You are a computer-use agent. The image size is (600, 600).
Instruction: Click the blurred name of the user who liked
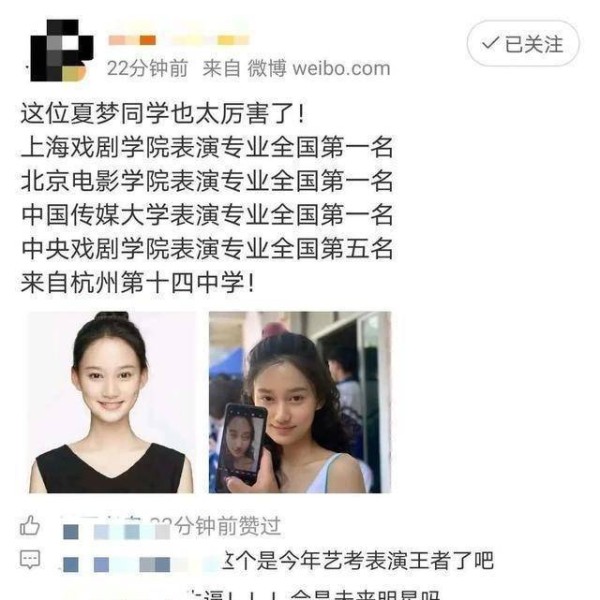coord(116,530)
